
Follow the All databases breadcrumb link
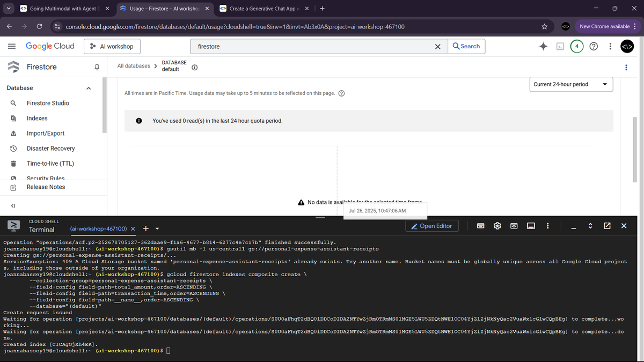click(134, 66)
